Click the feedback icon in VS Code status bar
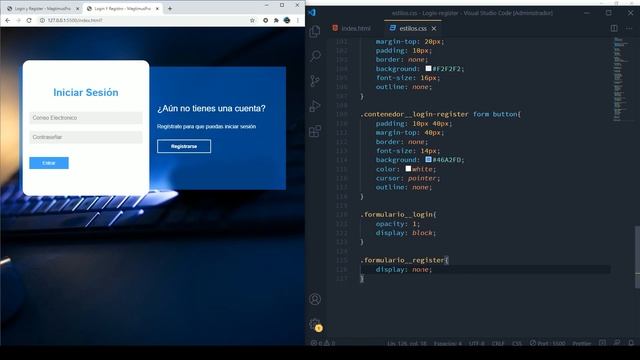Screen dimensions: 640x360 617,343
